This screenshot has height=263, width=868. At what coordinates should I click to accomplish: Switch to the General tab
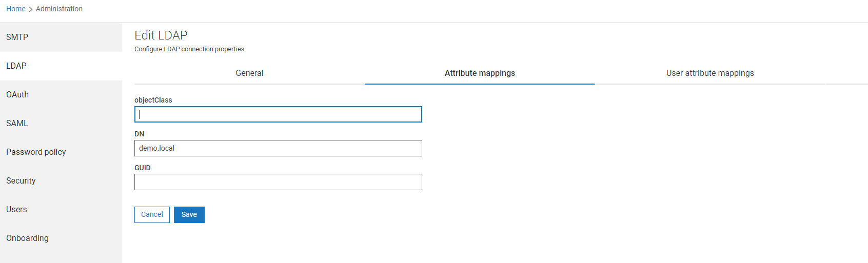coord(249,73)
